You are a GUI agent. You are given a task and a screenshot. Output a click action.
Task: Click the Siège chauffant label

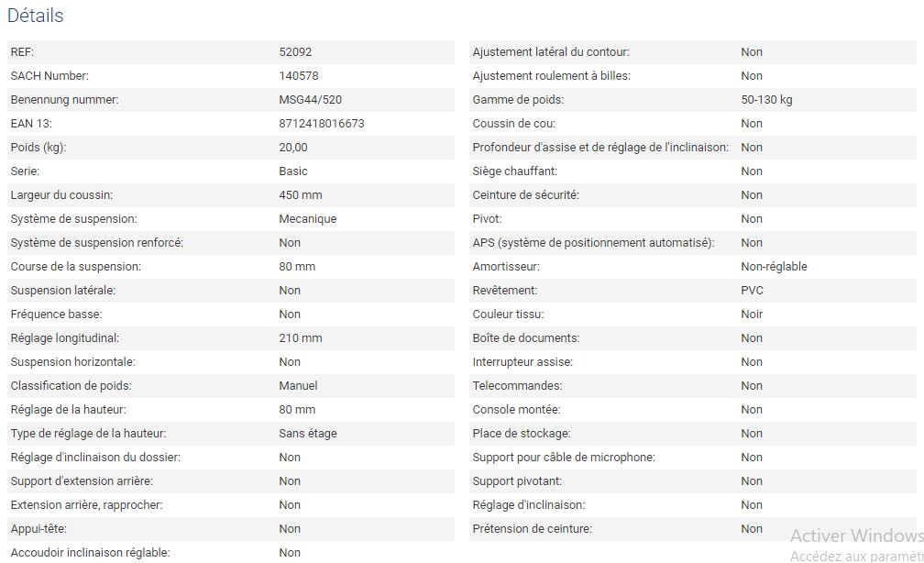pyautogui.click(x=514, y=171)
